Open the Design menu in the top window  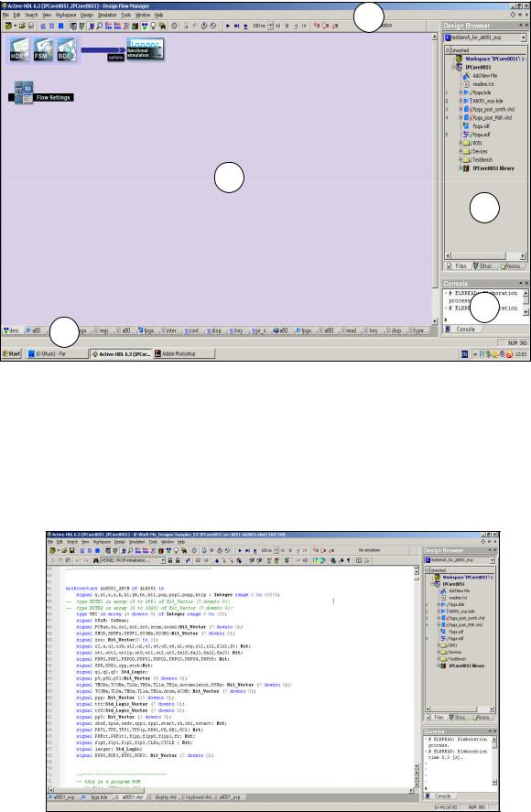click(86, 15)
